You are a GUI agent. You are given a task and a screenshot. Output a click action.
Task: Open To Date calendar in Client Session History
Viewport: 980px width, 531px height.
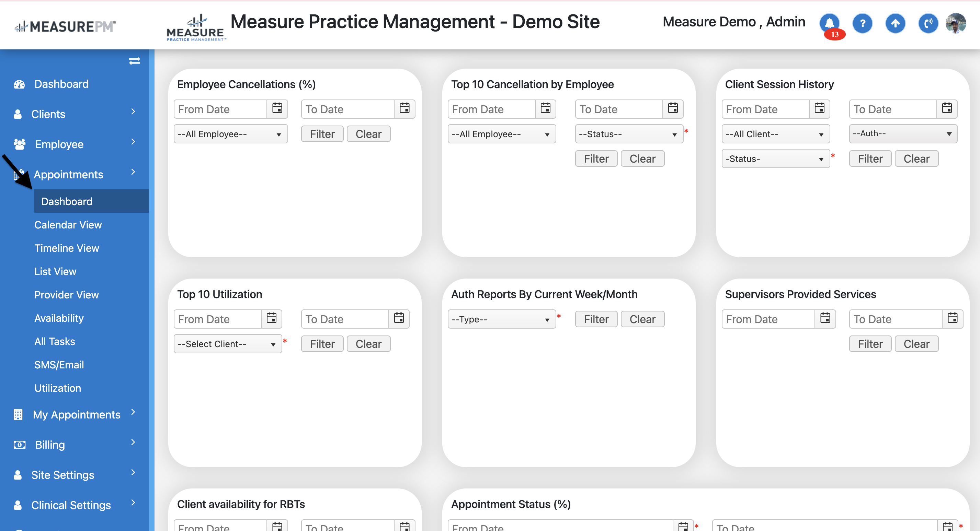[947, 109]
